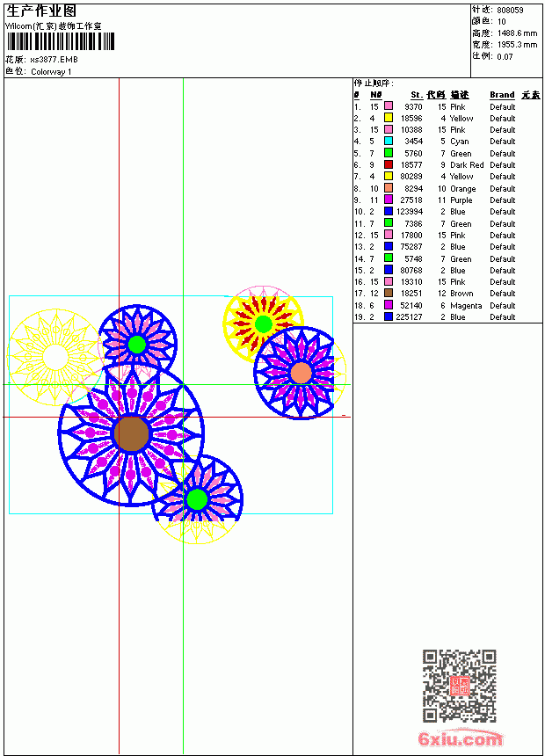545x756 pixels.
Task: Click the orange center of the right flower
Action: tap(302, 374)
